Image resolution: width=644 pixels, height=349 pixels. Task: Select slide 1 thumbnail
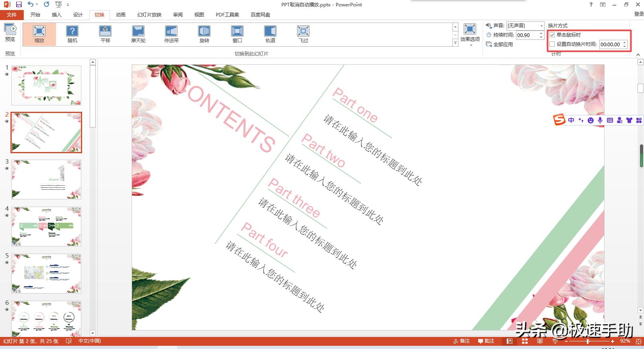tap(46, 85)
